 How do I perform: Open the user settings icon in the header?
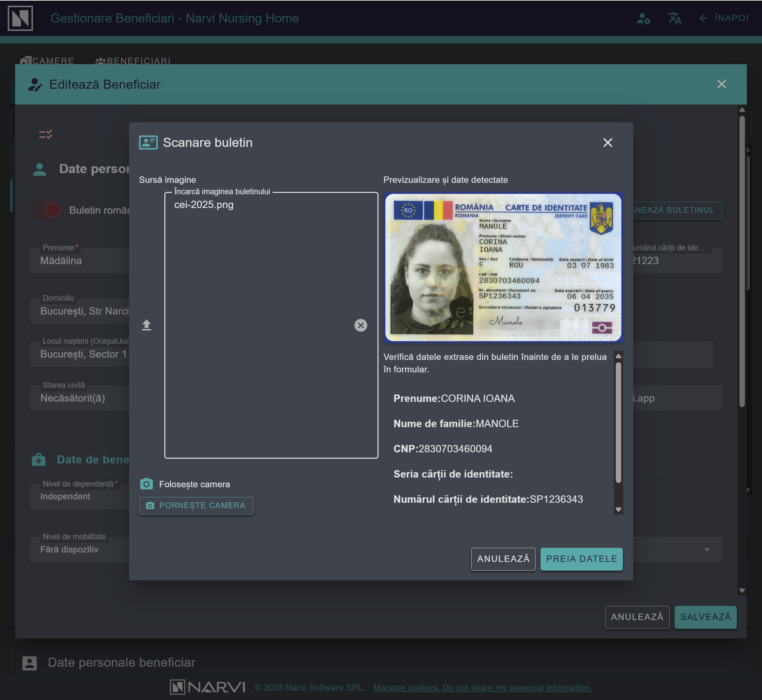click(x=643, y=18)
